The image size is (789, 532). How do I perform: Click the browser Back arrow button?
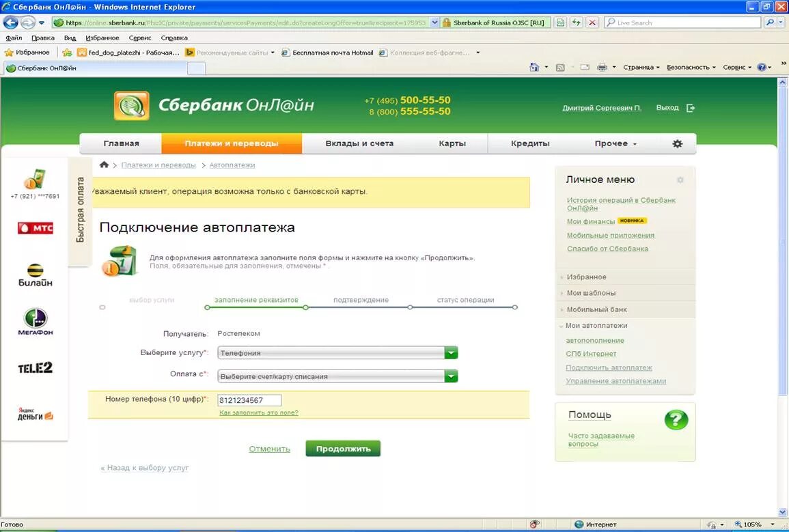click(x=10, y=23)
